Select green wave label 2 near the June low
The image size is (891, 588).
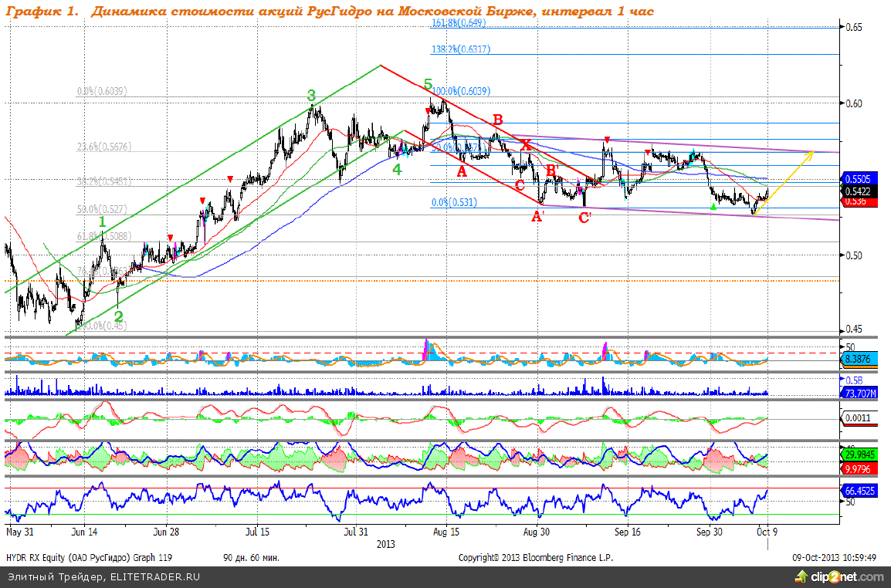click(119, 315)
